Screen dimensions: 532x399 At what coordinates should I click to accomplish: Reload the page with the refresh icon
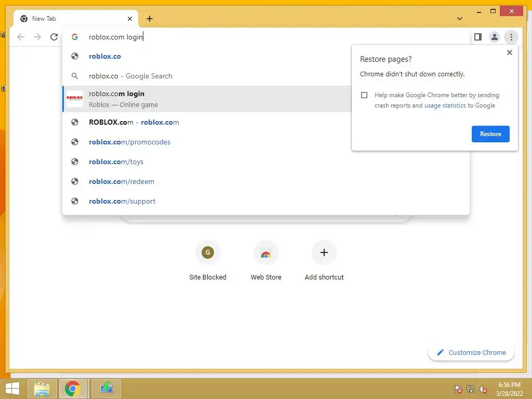tap(54, 37)
